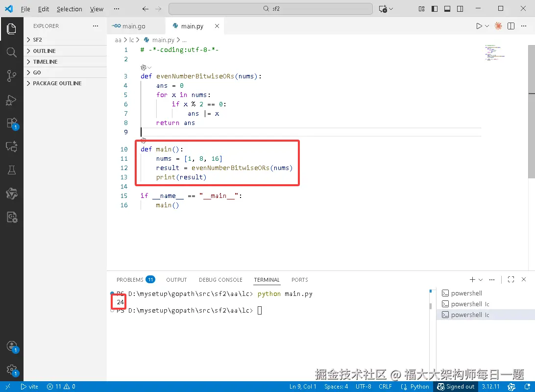This screenshot has height=392, width=535.
Task: Open terminal panel more actions ellipsis
Action: [x=492, y=279]
